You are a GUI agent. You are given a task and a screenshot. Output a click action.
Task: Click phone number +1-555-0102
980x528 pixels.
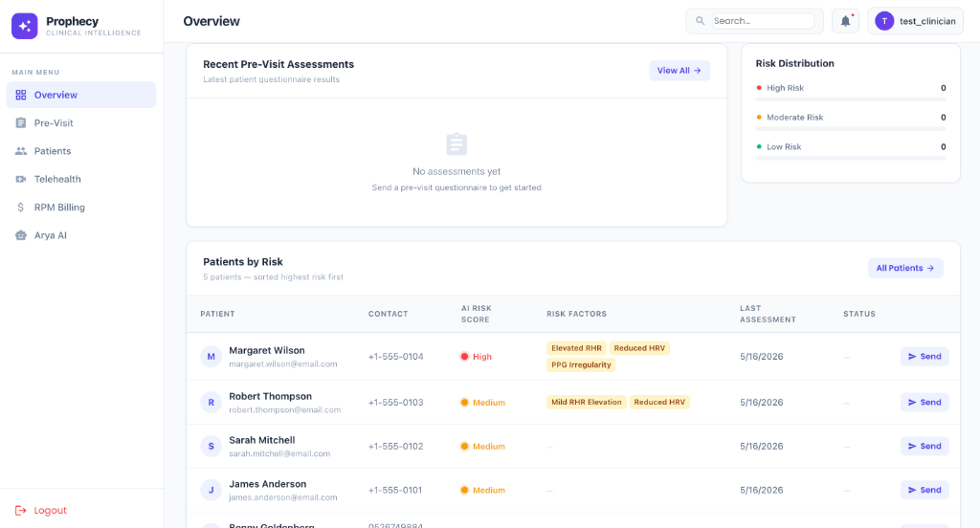395,446
